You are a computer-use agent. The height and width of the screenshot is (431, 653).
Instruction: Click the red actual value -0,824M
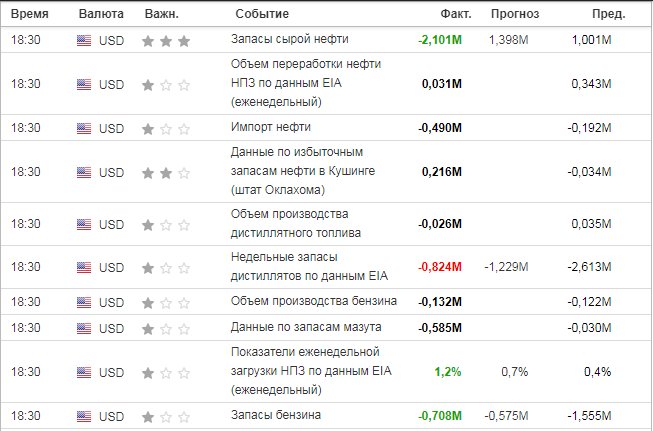coord(440,267)
